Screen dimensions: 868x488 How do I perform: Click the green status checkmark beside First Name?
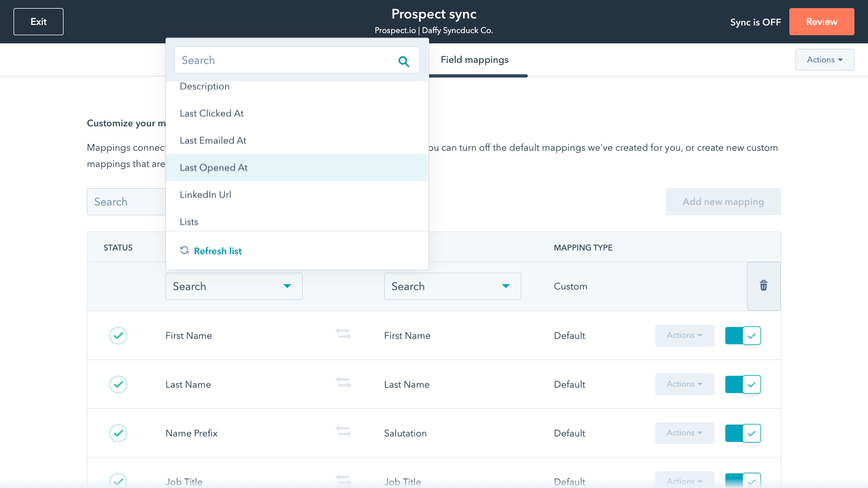pyautogui.click(x=118, y=336)
